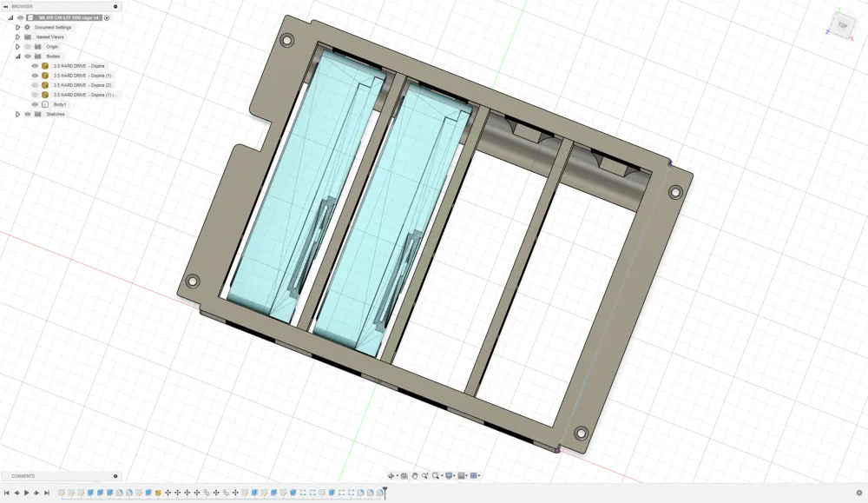Viewport: 868px width, 503px height.
Task: Hide Sketches folder via eye icon
Action: click(x=28, y=114)
